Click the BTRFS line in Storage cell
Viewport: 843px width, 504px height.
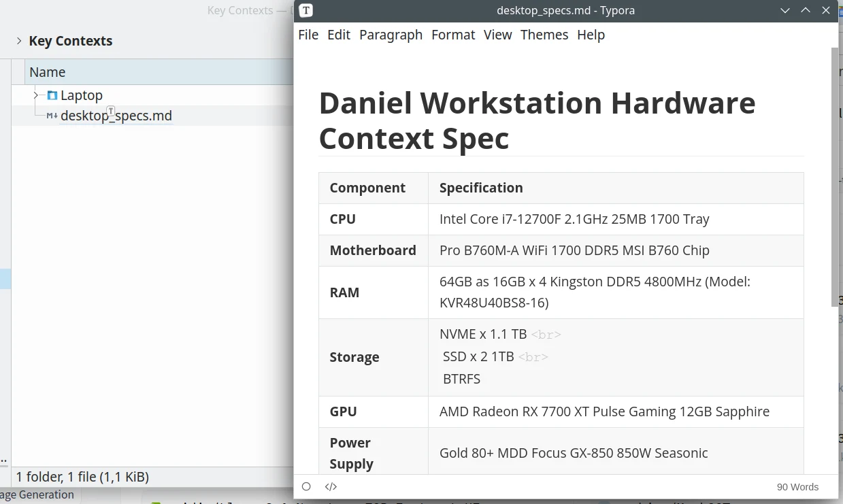coord(461,379)
